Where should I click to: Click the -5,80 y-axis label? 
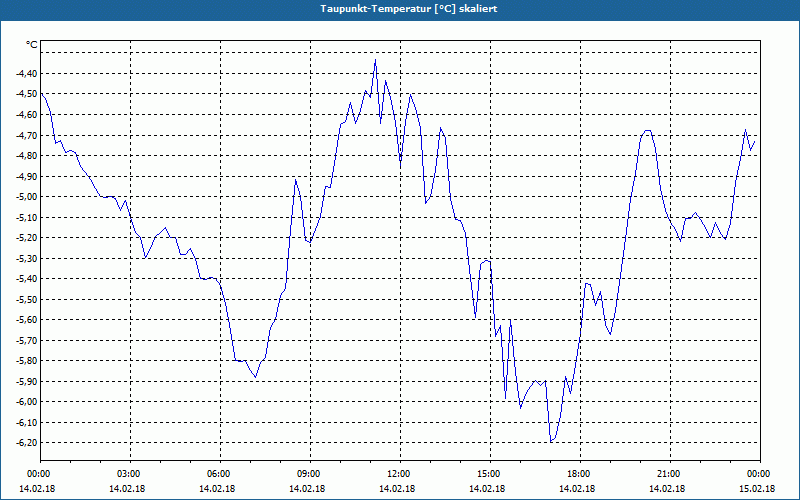coord(27,361)
